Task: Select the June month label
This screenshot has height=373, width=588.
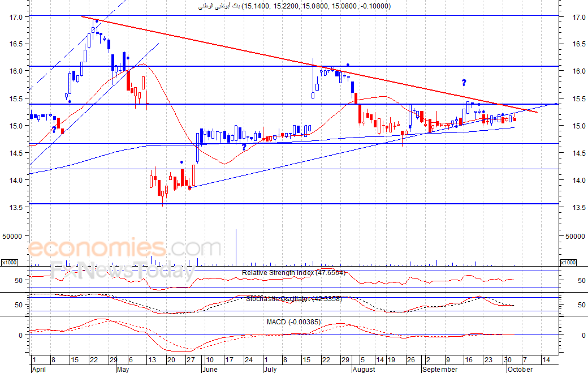Action: point(210,369)
